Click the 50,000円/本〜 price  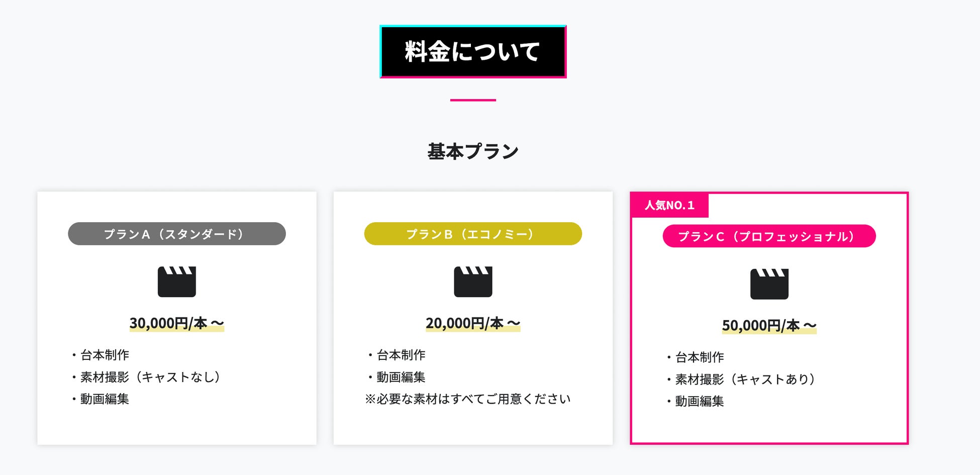pos(769,326)
